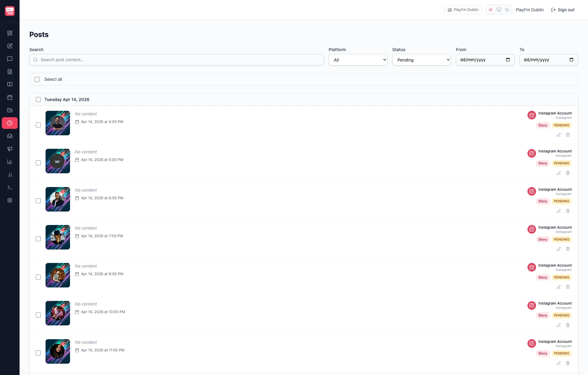Select the scheduled posts clock icon

[10, 123]
